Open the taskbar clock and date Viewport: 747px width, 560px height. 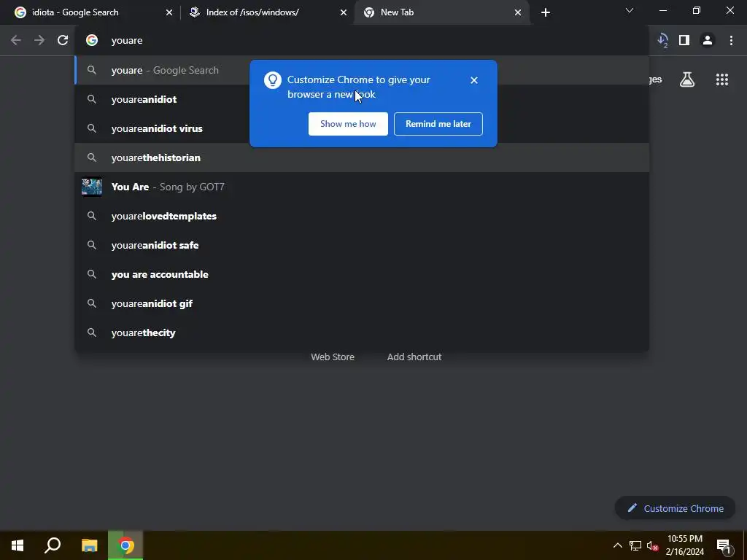pos(685,545)
